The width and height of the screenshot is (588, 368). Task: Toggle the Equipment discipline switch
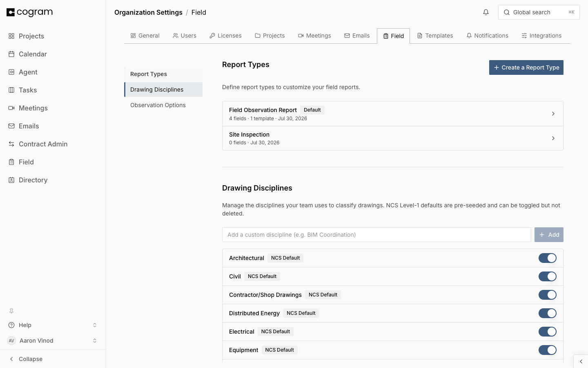[x=548, y=350]
